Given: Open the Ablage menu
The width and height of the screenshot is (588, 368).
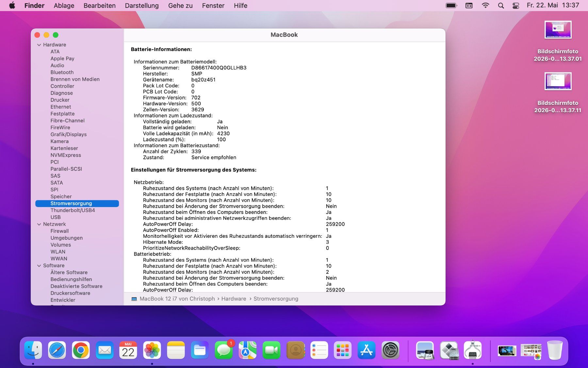Looking at the screenshot, I should [64, 6].
